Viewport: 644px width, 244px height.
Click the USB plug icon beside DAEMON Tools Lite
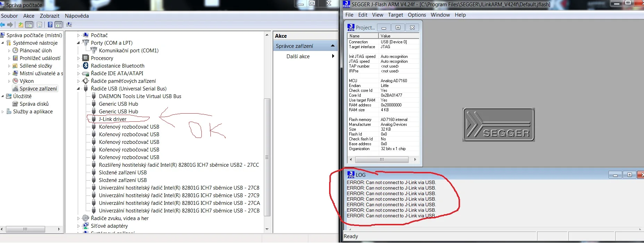click(94, 96)
